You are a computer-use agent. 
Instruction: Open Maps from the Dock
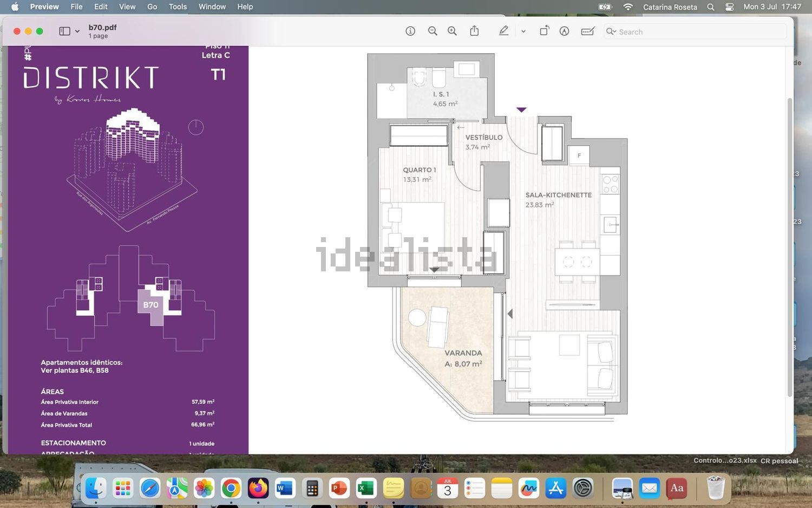(x=177, y=488)
